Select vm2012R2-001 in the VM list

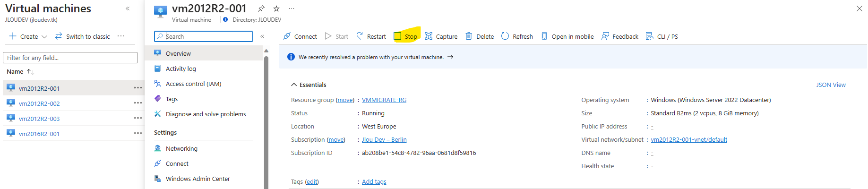[x=39, y=88]
